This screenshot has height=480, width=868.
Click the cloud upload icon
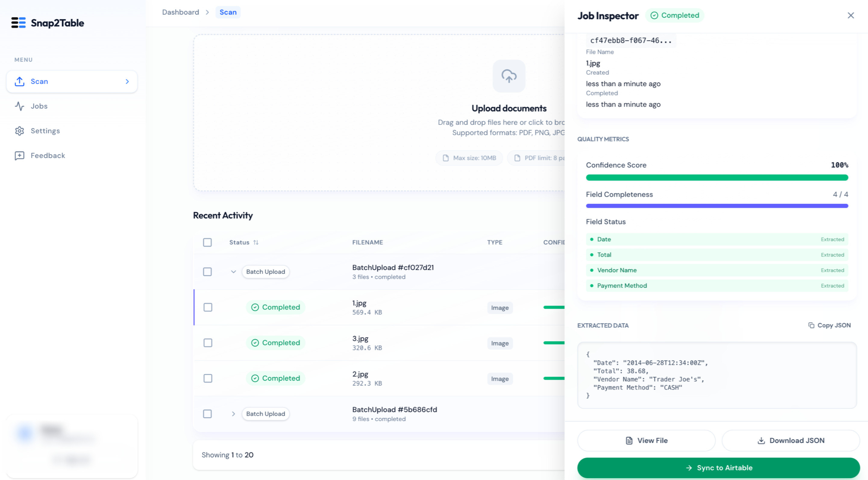click(509, 76)
